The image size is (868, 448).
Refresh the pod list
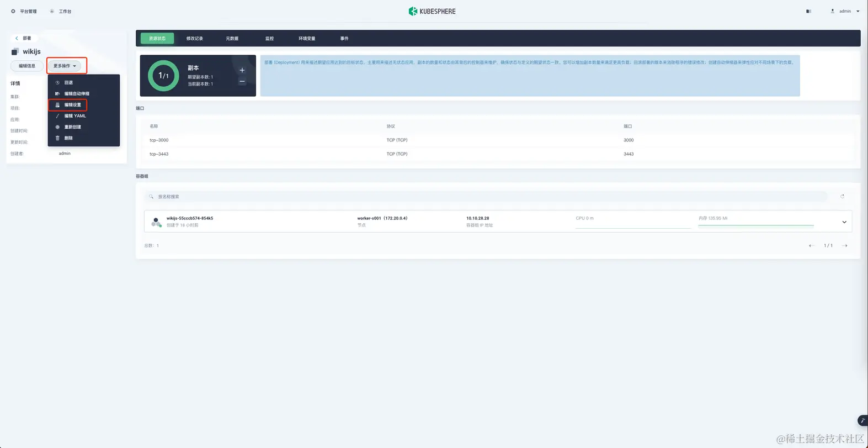(842, 197)
